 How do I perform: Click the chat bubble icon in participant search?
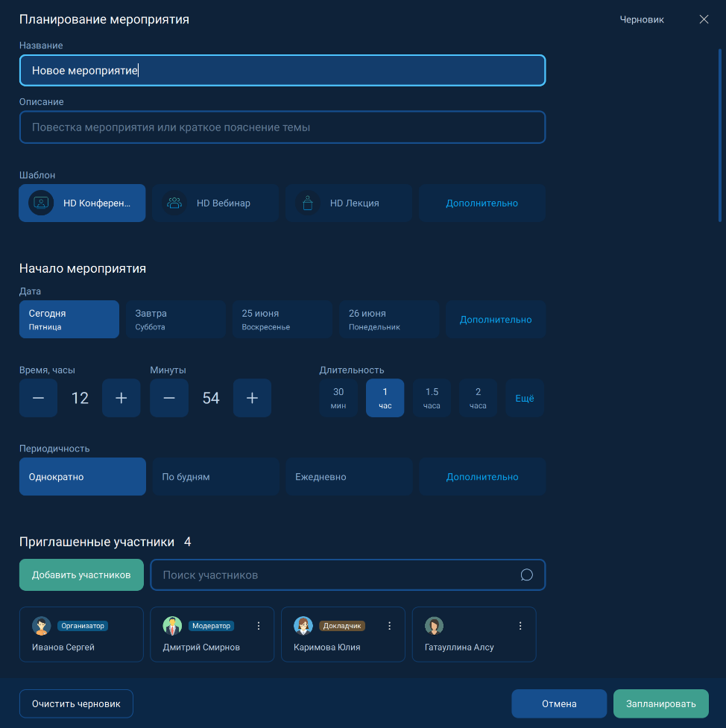point(526,575)
